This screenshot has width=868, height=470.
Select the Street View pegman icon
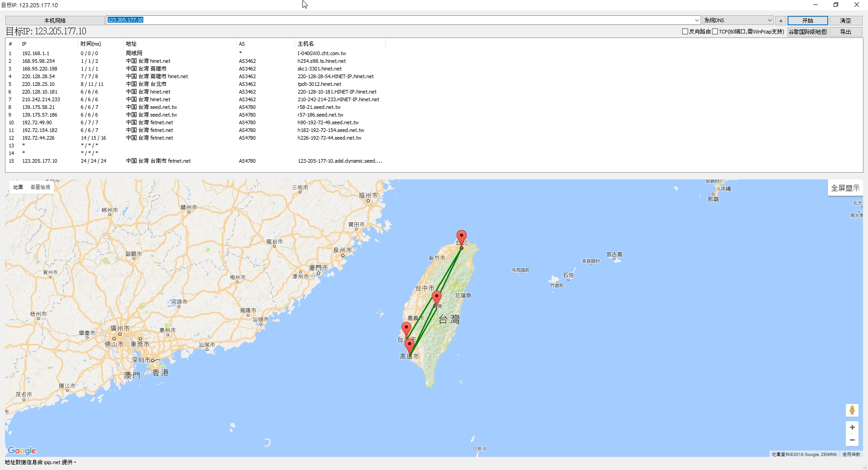coord(852,410)
